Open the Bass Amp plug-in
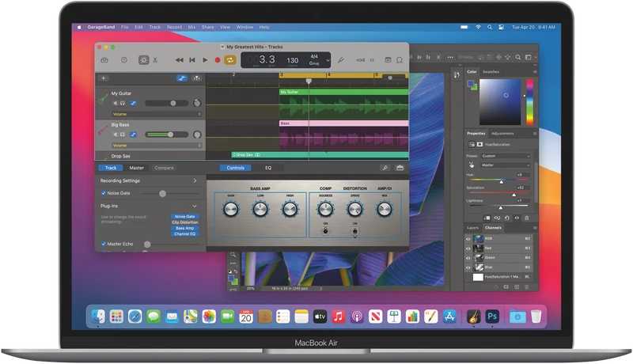This screenshot has height=364, width=633. 185,228
